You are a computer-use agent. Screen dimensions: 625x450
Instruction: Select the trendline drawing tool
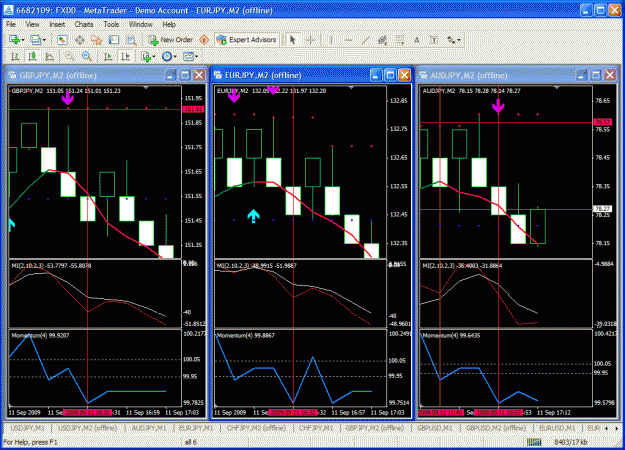click(x=365, y=40)
